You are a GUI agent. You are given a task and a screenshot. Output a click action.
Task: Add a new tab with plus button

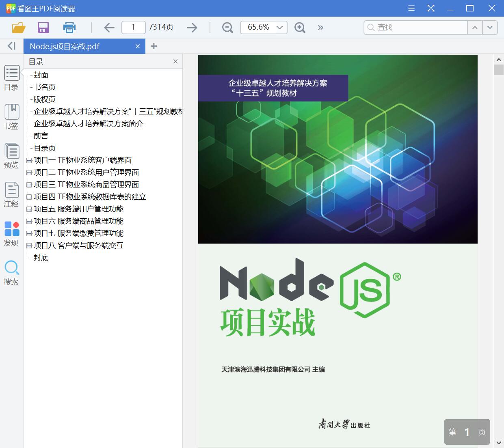[154, 46]
